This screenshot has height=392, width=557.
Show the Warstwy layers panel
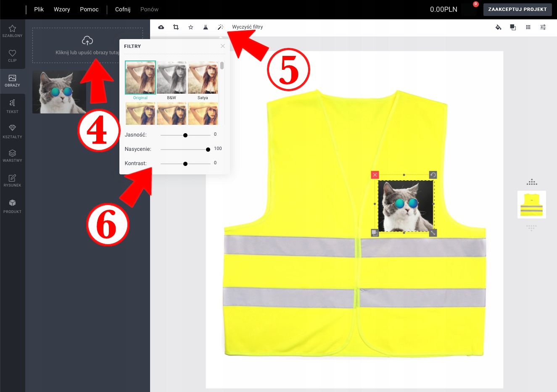pyautogui.click(x=12, y=155)
